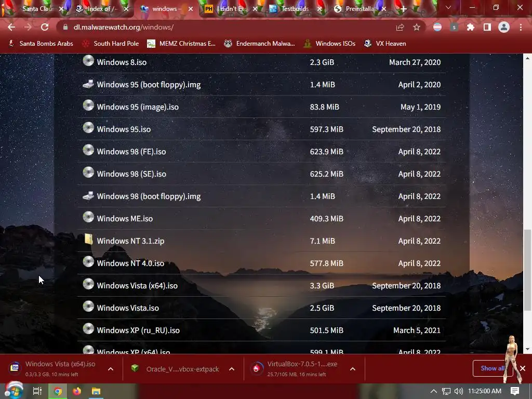532x399 pixels.
Task: Open the notification center icon
Action: pos(515,391)
